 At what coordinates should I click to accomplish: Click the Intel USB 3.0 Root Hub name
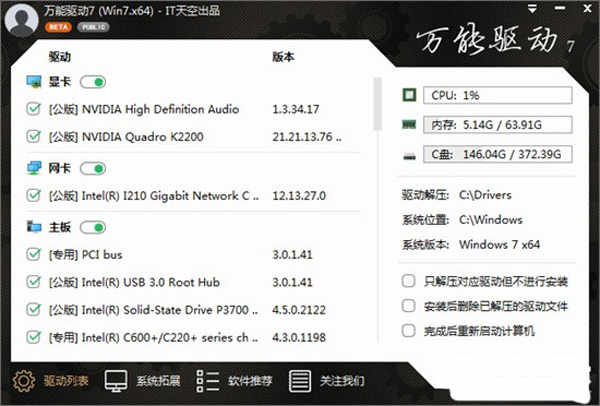tap(134, 282)
